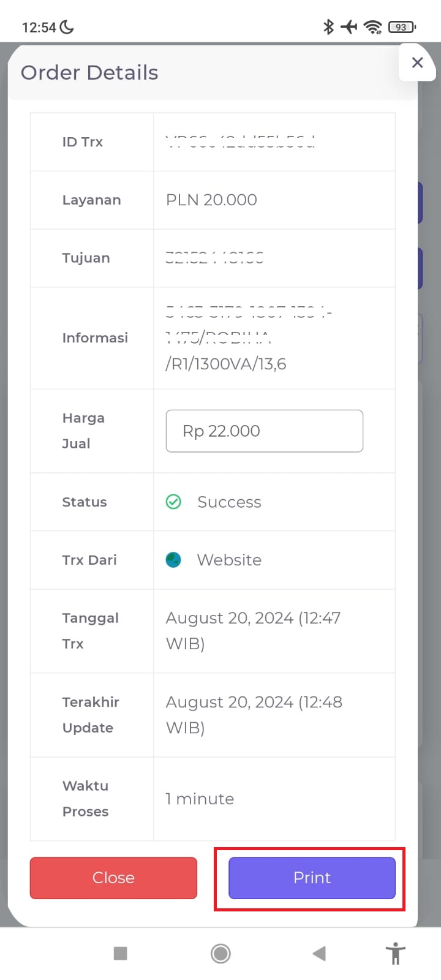Viewport: 441px width, 980px height.
Task: Open the accessibility shortcut icon
Action: pos(396,953)
